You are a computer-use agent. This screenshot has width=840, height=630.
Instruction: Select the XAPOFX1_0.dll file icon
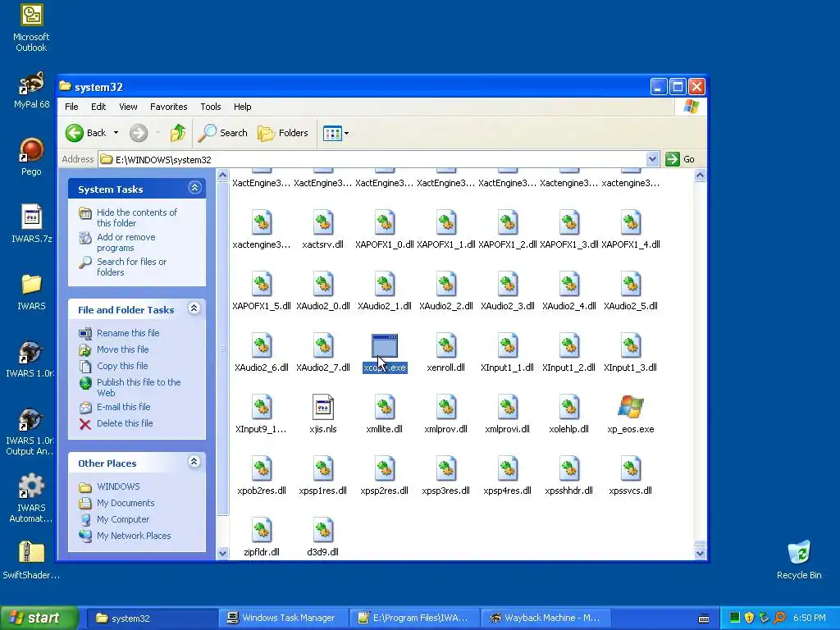pos(385,223)
